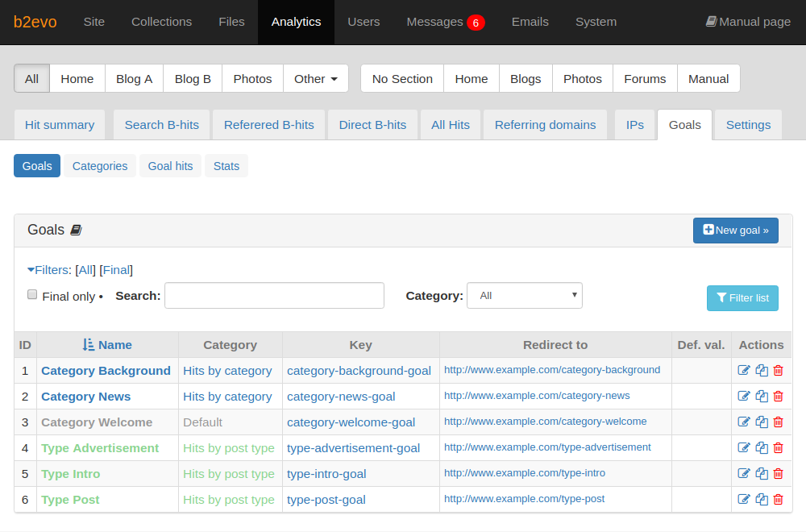Collapse the Filters section
Viewport: 806px width, 532px height.
coord(49,270)
